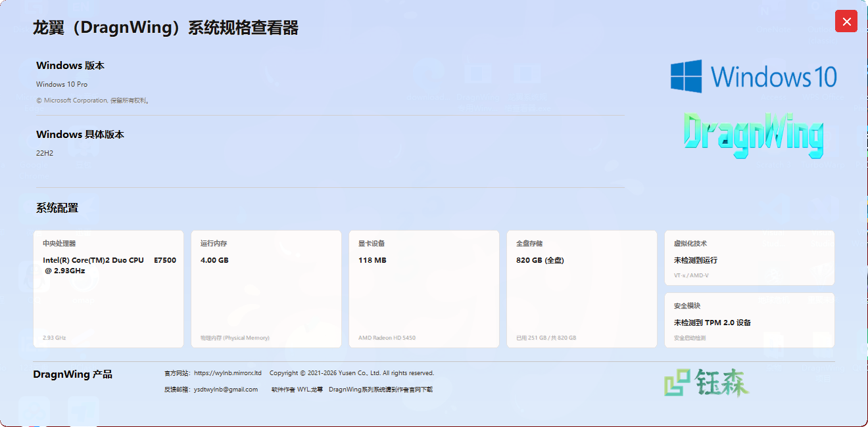Click the DragnWing 产品 footer label

[x=73, y=374]
